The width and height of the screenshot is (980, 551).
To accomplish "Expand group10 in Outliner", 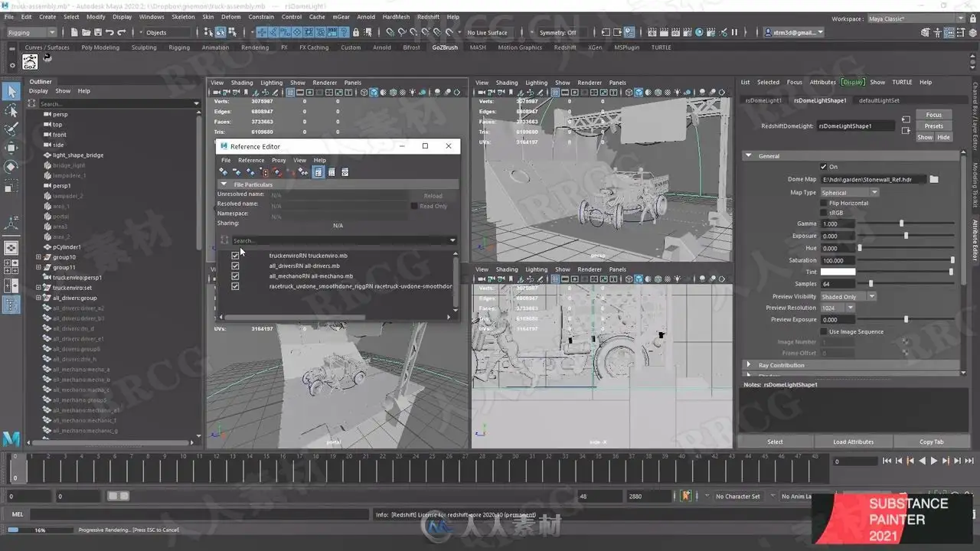I will tap(38, 257).
